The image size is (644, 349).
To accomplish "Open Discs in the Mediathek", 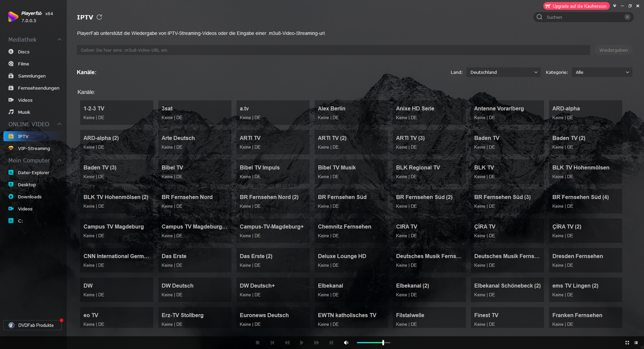I will tap(24, 52).
